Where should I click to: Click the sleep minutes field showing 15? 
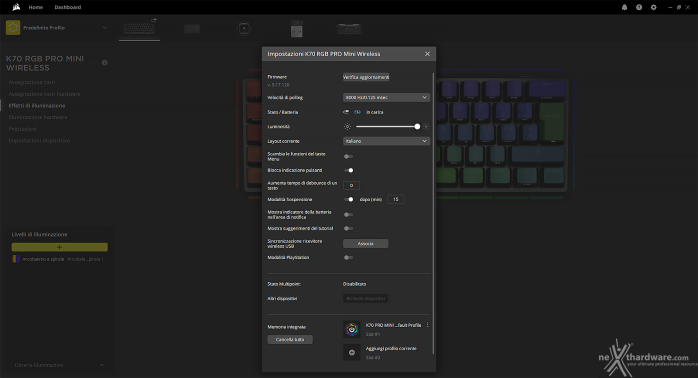pyautogui.click(x=396, y=199)
